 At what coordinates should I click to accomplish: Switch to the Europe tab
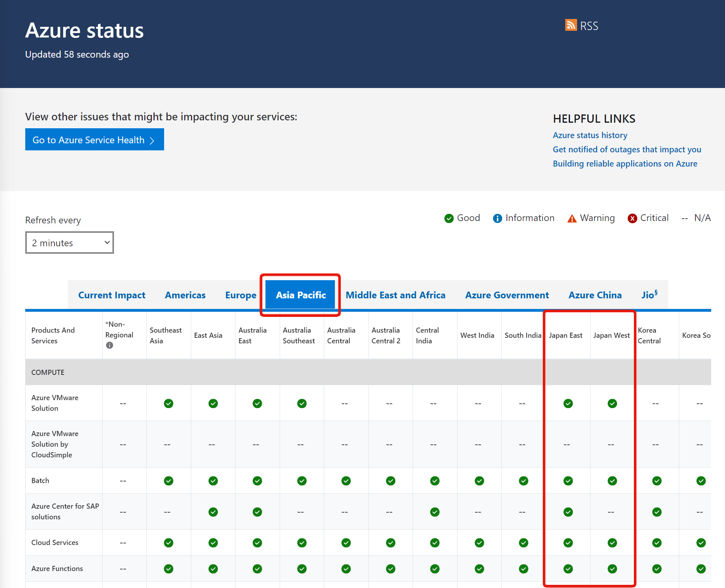click(x=241, y=295)
